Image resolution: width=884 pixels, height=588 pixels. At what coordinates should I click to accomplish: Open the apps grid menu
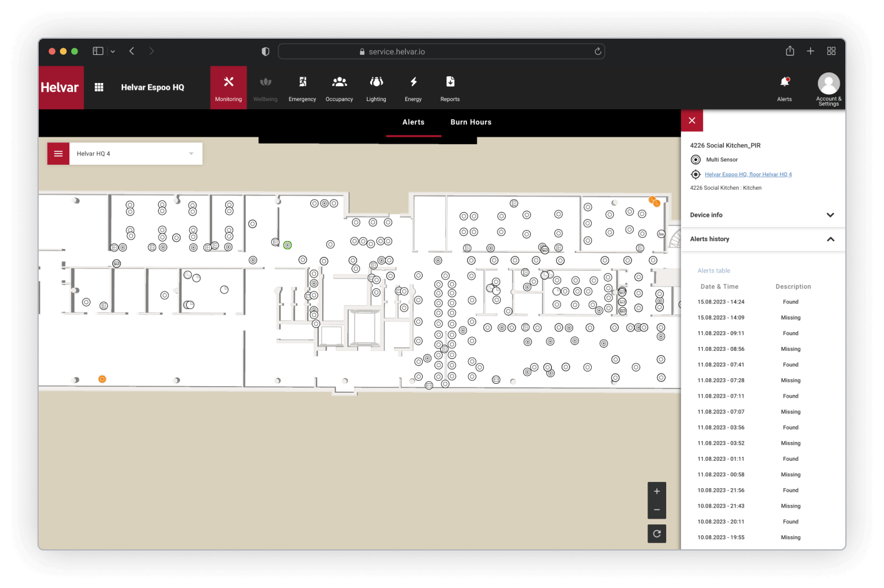pyautogui.click(x=99, y=87)
